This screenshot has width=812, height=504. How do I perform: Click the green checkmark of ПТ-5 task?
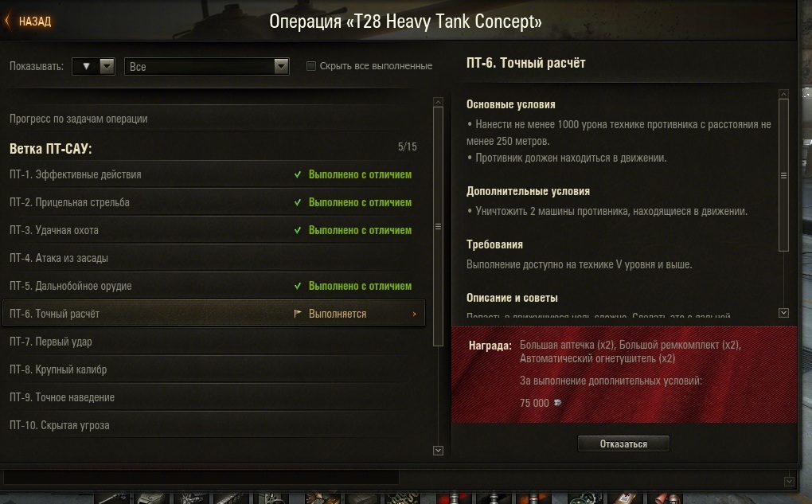pos(298,286)
